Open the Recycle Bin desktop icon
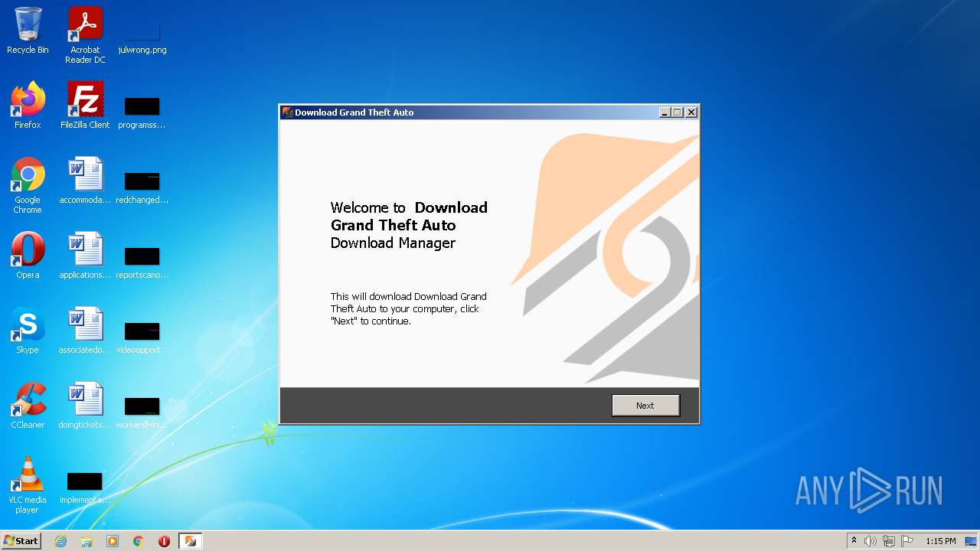The image size is (980, 551). coord(28,31)
